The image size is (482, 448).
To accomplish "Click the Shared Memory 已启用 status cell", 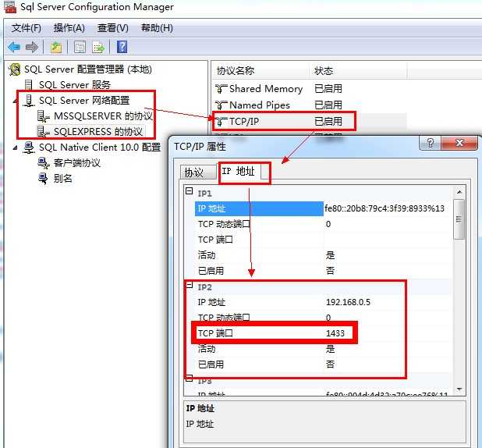I will click(x=328, y=89).
